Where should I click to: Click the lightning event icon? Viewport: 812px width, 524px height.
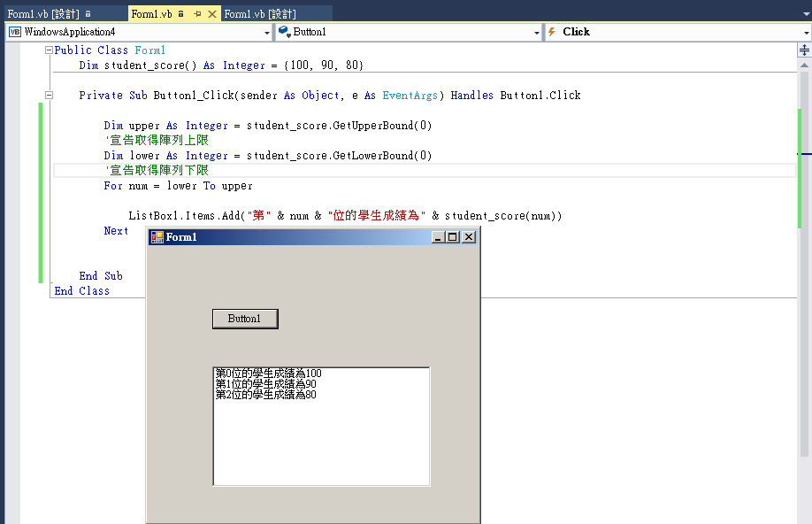552,32
